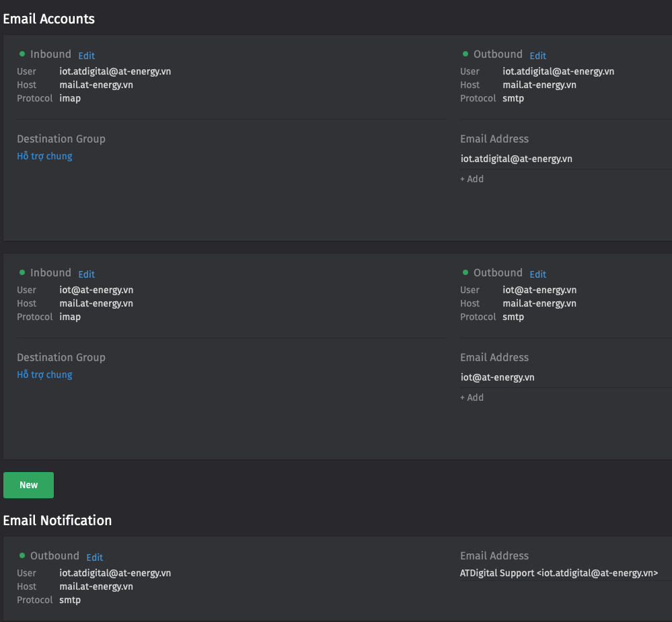This screenshot has width=672, height=622.
Task: Select iot@at-energy.vn entry under Email Address
Action: click(x=497, y=377)
